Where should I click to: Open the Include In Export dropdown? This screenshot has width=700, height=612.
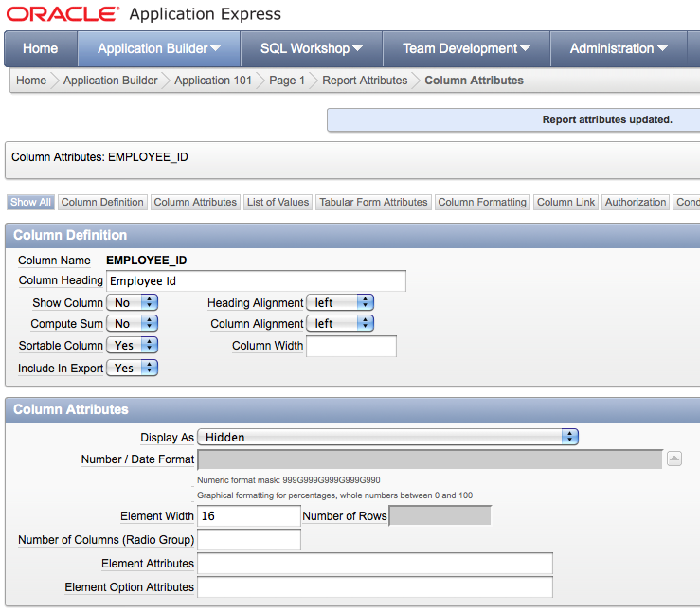tap(133, 368)
